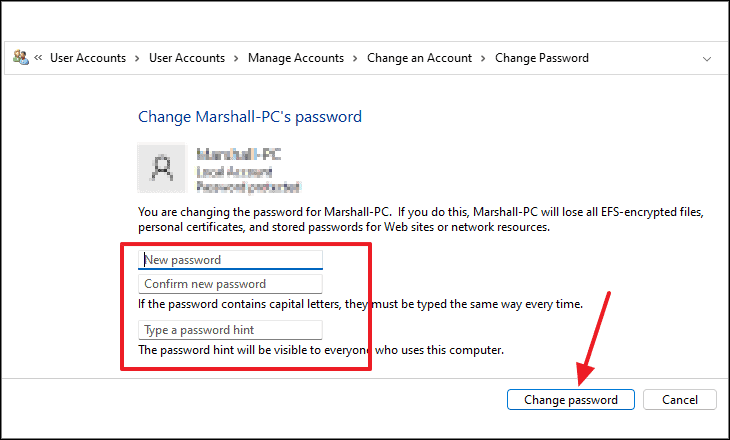Go to Manage Accounts breadcrumb
730x440 pixels.
click(296, 58)
